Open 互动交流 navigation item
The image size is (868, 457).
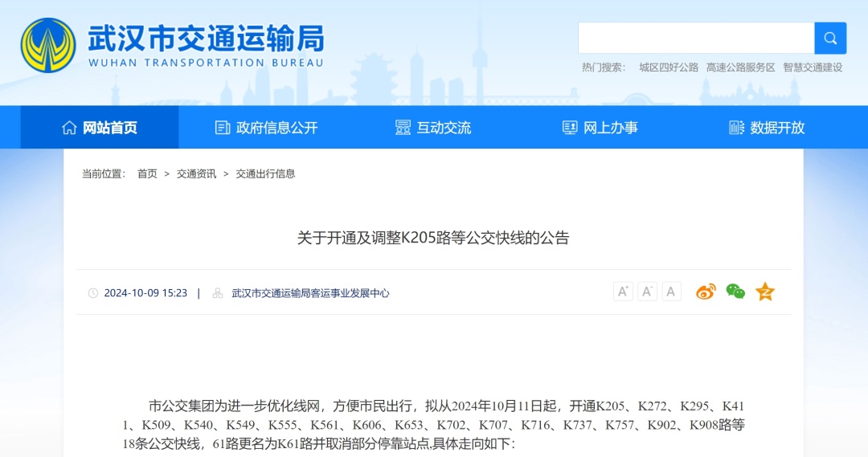coord(433,128)
